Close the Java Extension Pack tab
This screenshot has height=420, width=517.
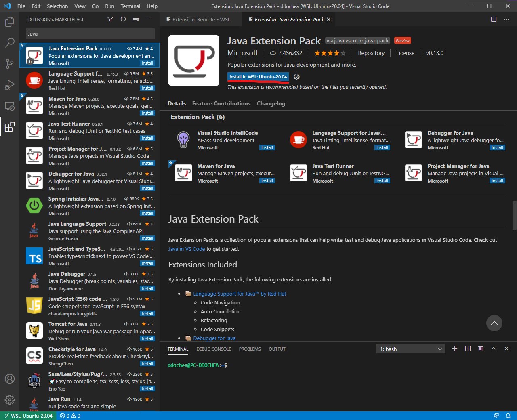point(329,19)
